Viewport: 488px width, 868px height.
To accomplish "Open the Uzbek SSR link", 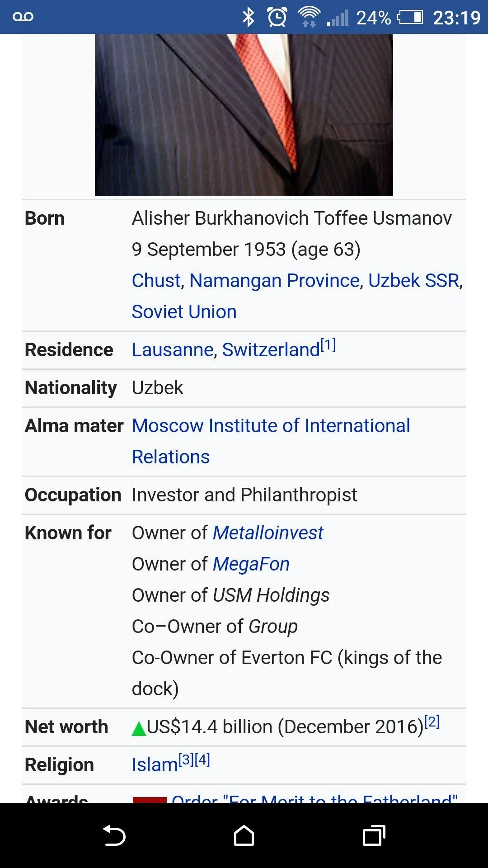I will coord(413,281).
